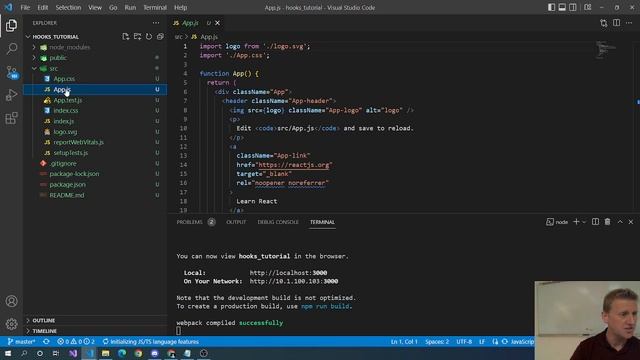Screen dimensions: 640x360
Task: Open Chrome from the taskbar
Action: pos(138,353)
